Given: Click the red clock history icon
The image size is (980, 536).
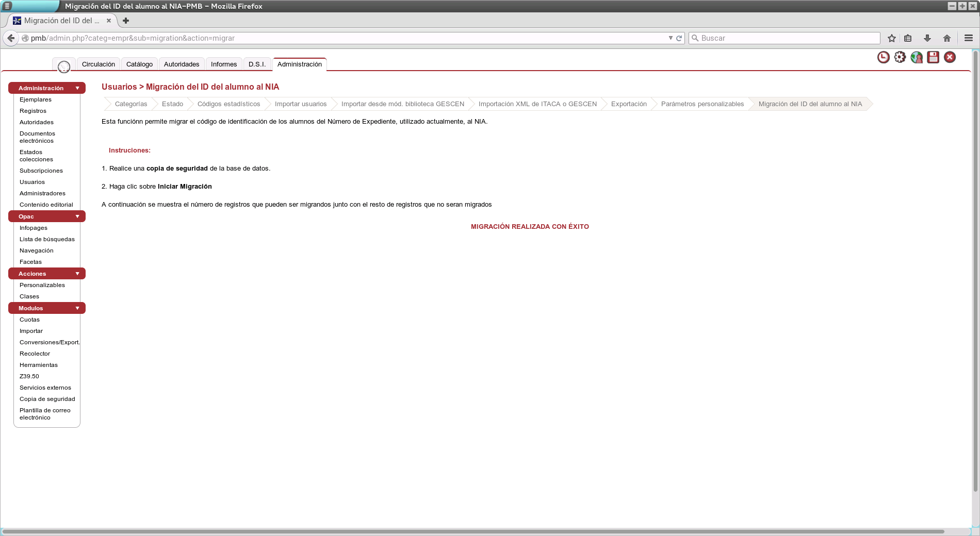Looking at the screenshot, I should (x=883, y=57).
